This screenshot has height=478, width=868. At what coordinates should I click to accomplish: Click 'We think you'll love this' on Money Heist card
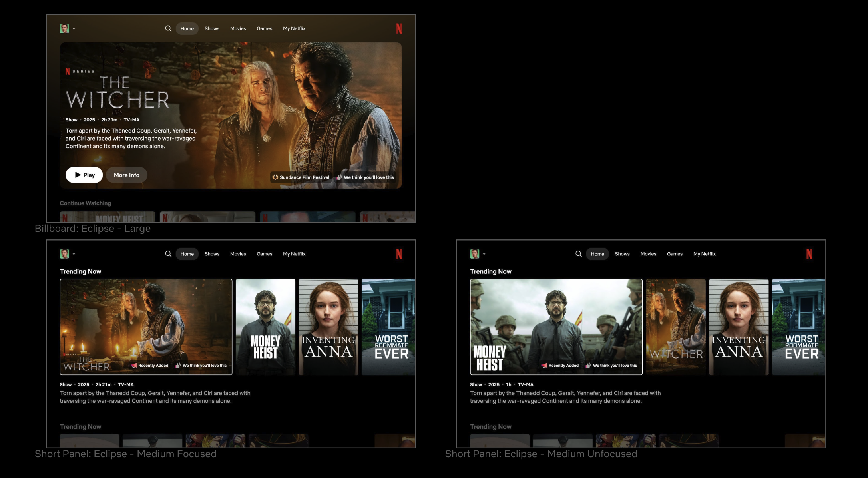tap(611, 366)
